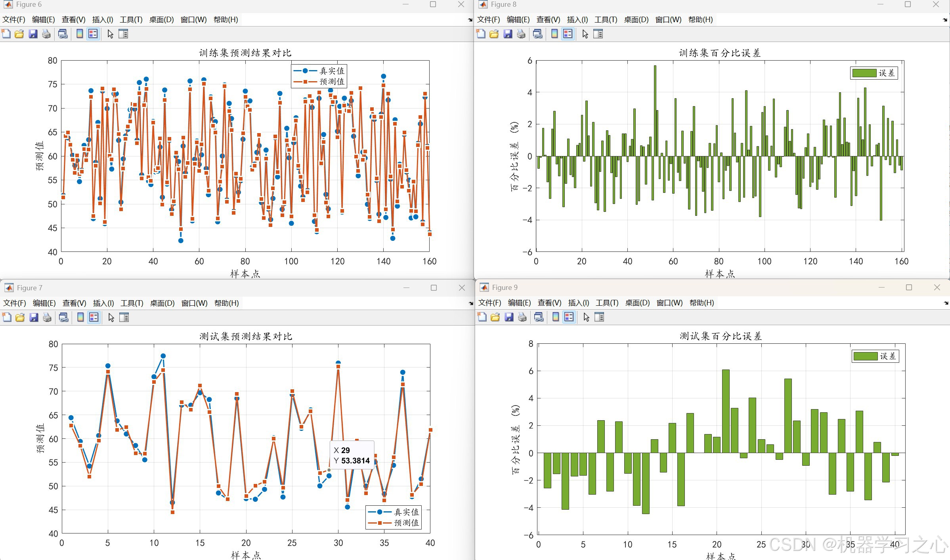Screen dimensions: 950x560
Task: Toggle Insert Legend button in Figure 6 toolbar
Action: [93, 34]
